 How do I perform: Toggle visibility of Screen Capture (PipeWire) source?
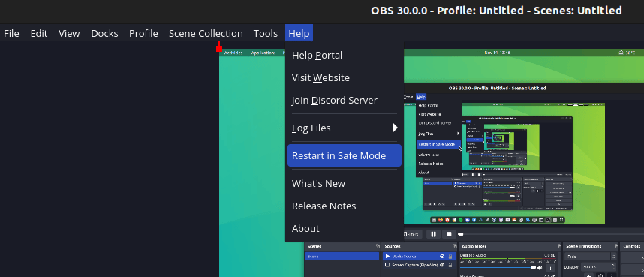click(442, 265)
